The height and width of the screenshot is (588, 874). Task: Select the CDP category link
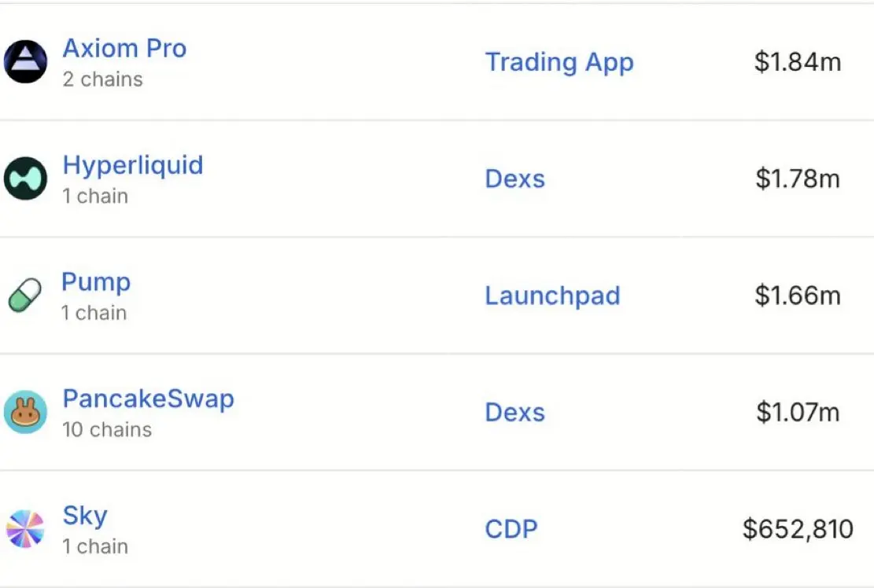(511, 529)
